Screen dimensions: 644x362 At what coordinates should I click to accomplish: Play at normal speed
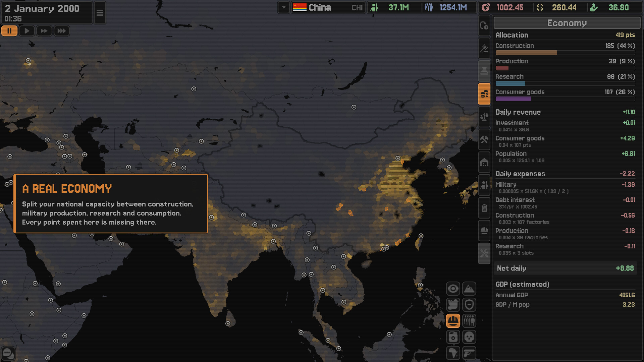(27, 31)
